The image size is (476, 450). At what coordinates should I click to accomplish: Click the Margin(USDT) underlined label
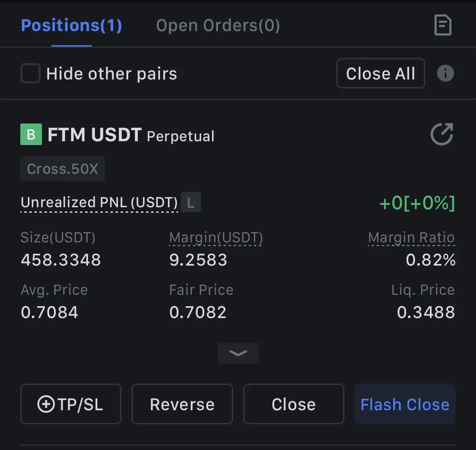[216, 238]
